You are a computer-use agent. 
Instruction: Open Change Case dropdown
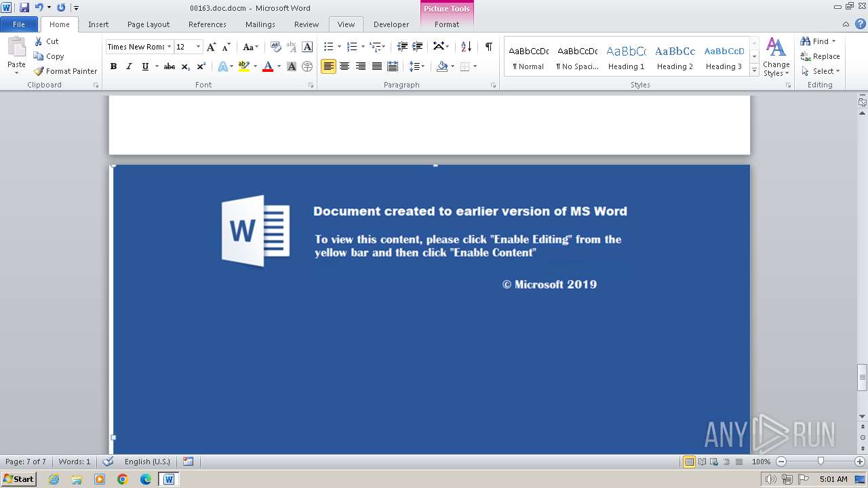[251, 47]
